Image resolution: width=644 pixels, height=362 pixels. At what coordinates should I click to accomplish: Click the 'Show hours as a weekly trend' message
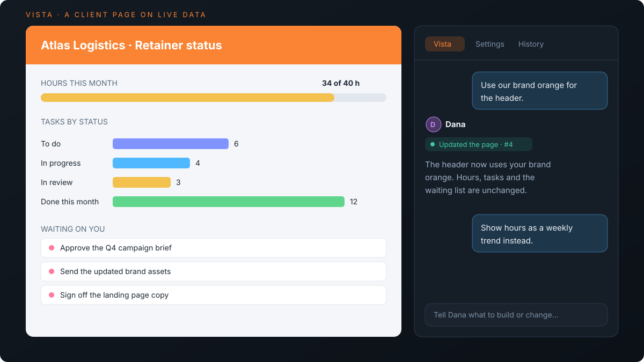[x=540, y=233]
